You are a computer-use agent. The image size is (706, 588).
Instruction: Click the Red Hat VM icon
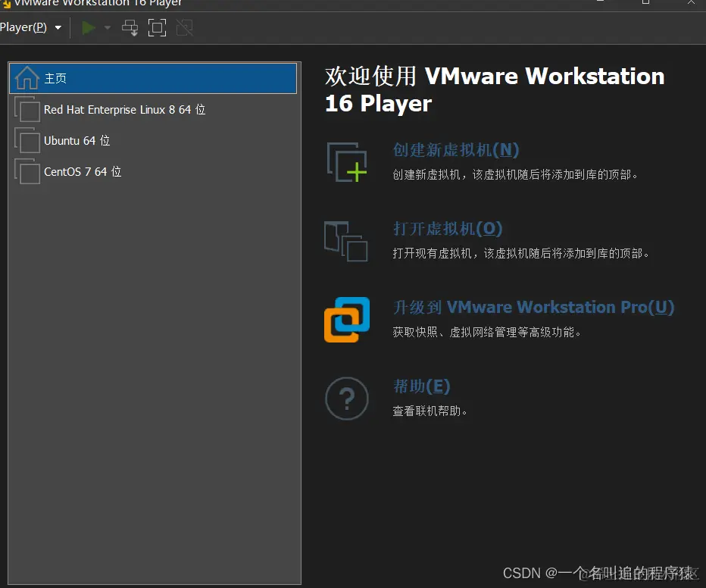coord(27,109)
